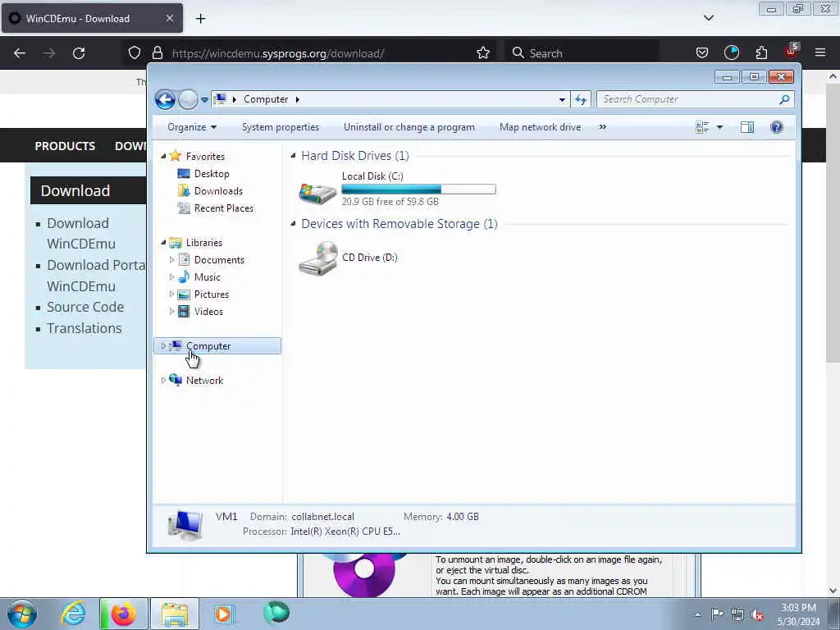Click the muted volume tray icon
The width and height of the screenshot is (840, 630).
point(757,614)
